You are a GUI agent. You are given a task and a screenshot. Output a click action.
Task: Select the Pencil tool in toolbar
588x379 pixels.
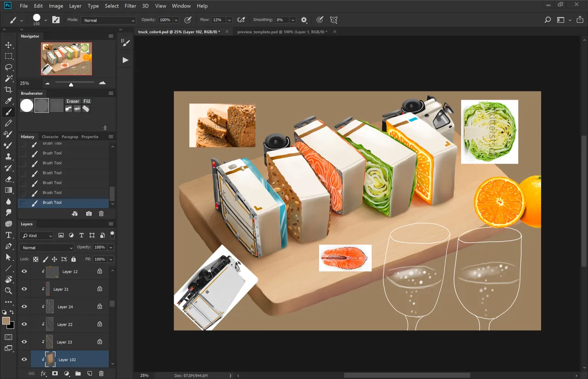point(8,123)
